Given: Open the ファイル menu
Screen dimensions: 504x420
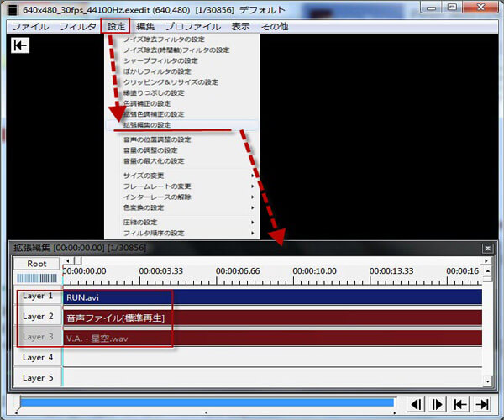Looking at the screenshot, I should click(29, 27).
